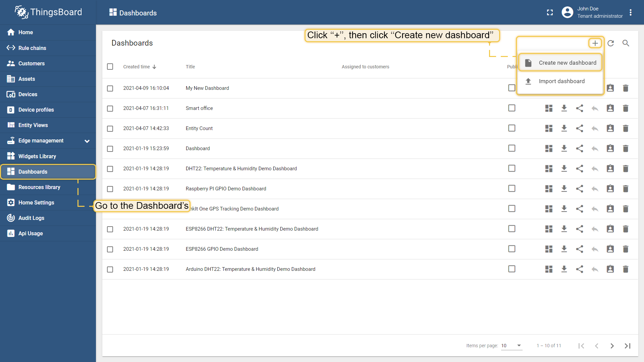Open the Rule chains section

[x=32, y=48]
